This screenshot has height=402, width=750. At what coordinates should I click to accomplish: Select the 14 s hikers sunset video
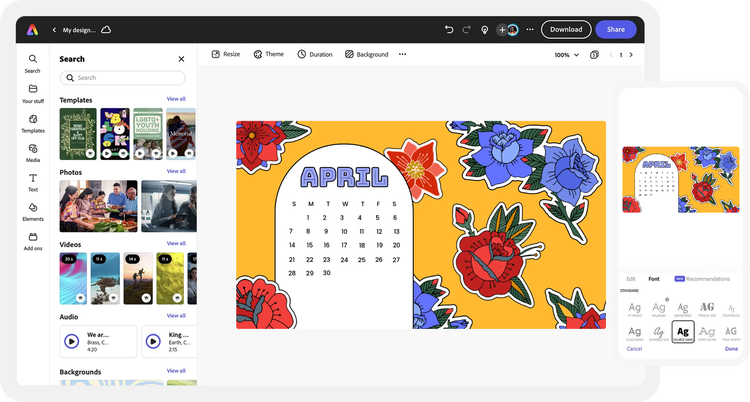[x=138, y=279]
